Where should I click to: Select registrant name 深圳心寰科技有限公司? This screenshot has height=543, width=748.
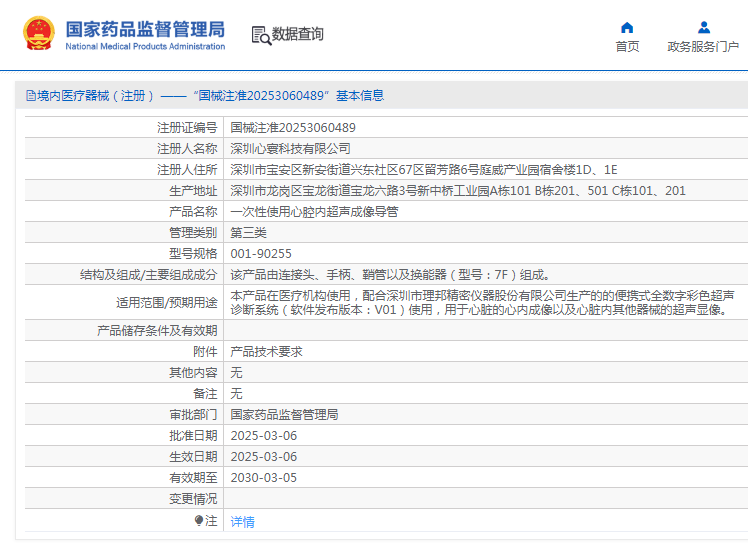pos(291,148)
